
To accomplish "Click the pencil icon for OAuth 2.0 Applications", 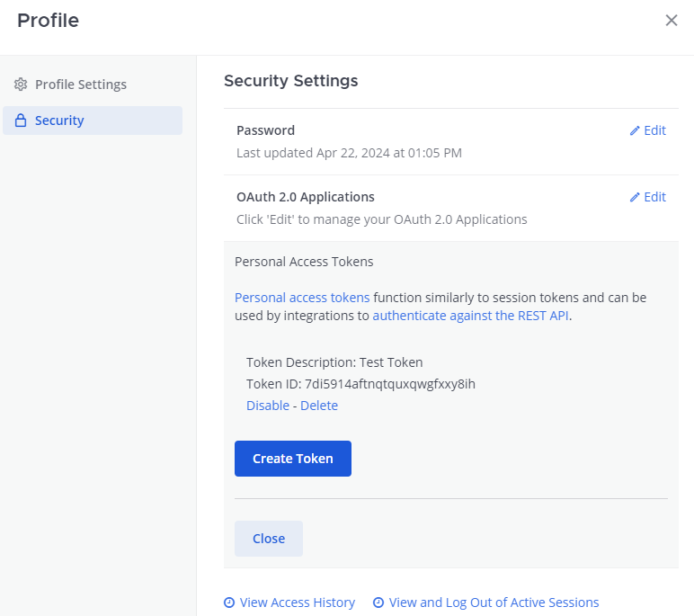I will (x=635, y=197).
